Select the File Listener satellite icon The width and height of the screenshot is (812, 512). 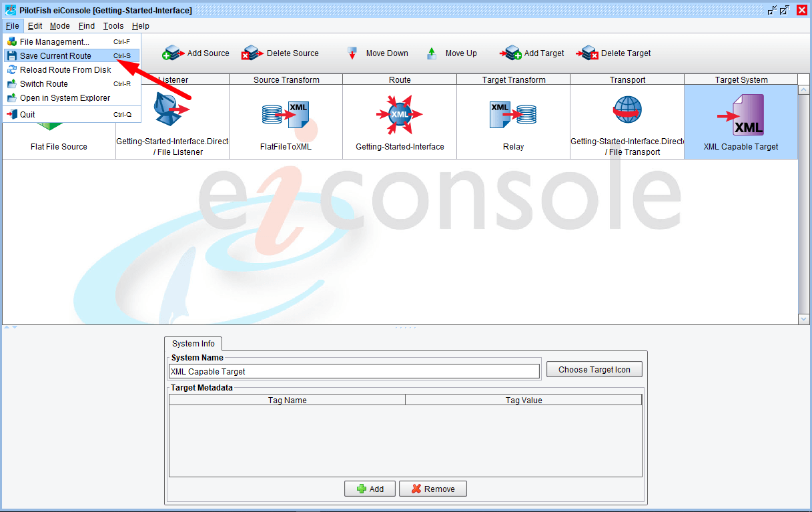pos(172,110)
